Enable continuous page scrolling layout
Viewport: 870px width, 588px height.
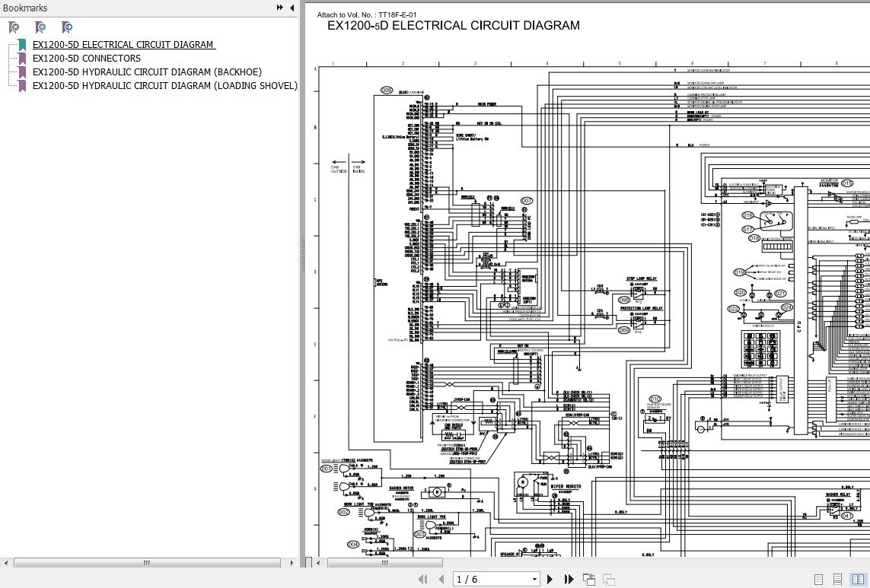tap(838, 580)
